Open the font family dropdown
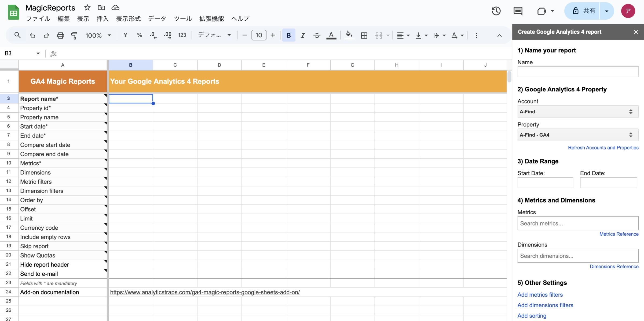Image resolution: width=644 pixels, height=321 pixels. [214, 35]
